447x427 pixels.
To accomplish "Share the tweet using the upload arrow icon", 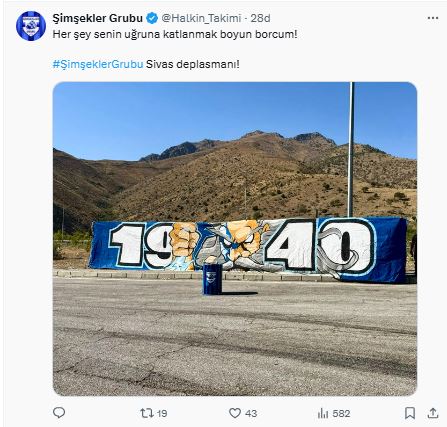I will [433, 413].
